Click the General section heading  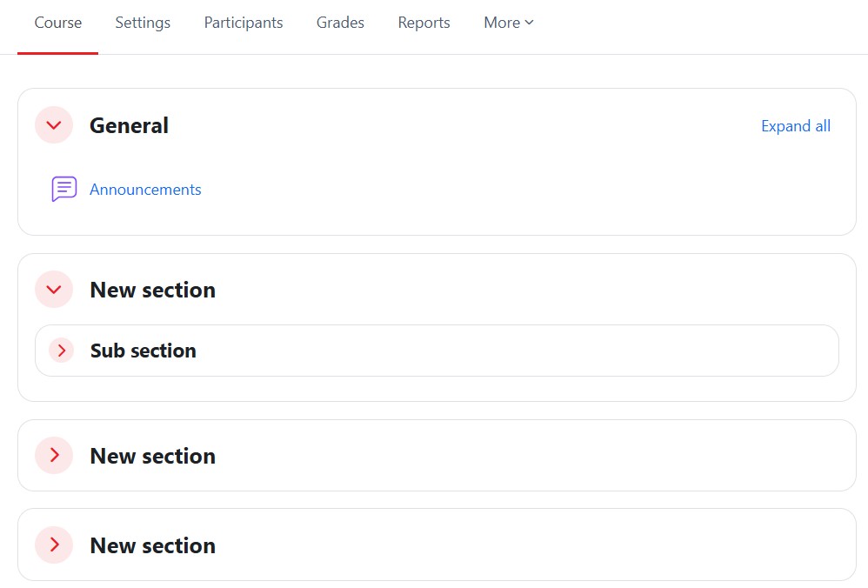[x=129, y=126]
